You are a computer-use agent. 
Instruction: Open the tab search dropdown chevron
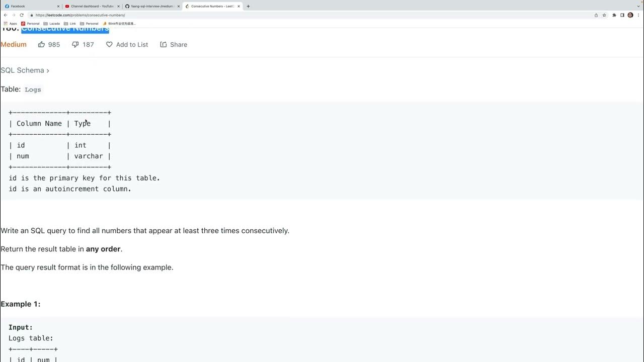(x=639, y=6)
